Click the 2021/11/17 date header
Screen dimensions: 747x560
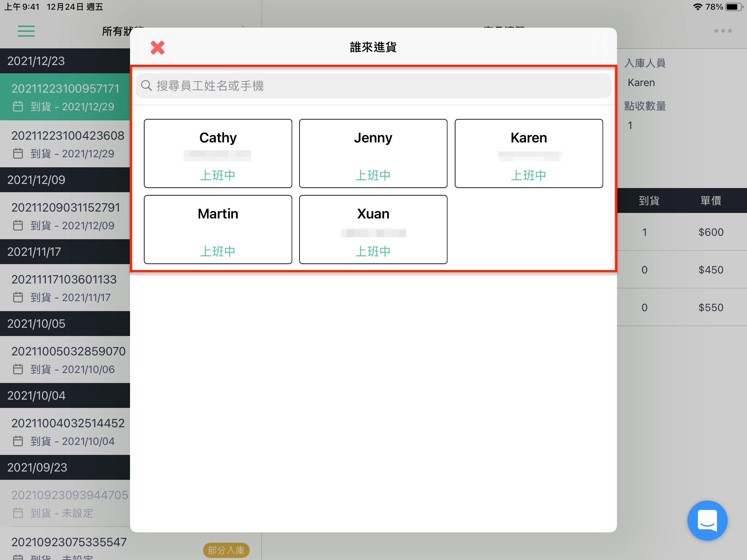(65, 252)
